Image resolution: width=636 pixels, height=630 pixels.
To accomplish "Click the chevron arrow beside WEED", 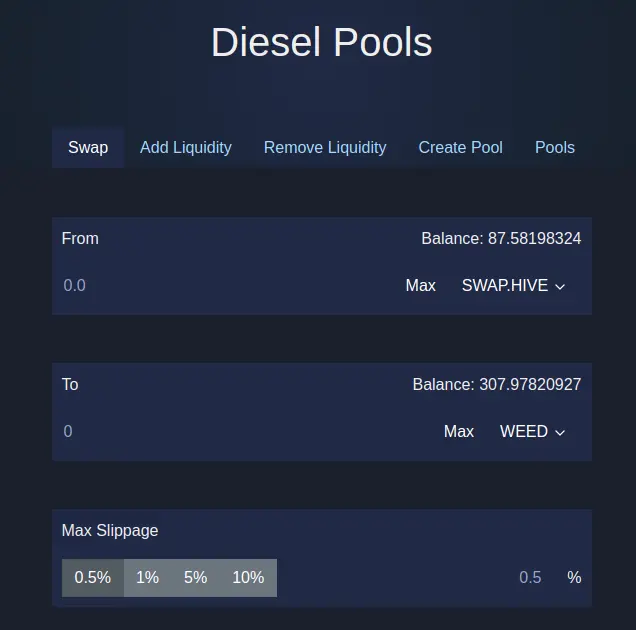I will point(560,432).
